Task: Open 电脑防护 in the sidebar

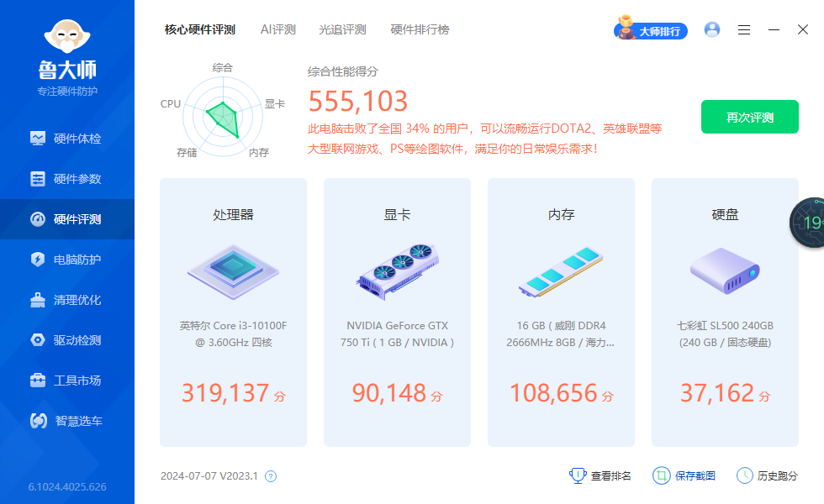Action: click(x=66, y=260)
